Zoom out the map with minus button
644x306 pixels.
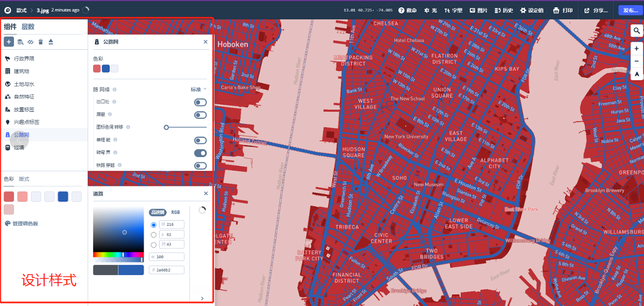[636, 62]
